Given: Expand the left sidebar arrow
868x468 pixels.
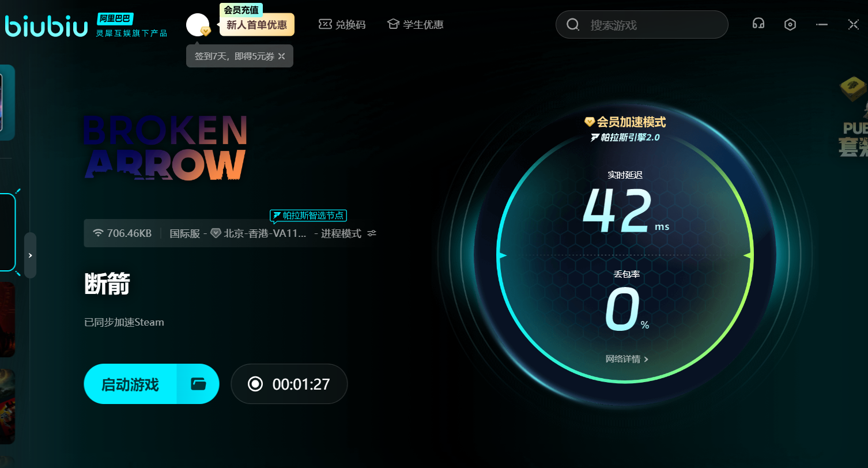Looking at the screenshot, I should pos(30,255).
